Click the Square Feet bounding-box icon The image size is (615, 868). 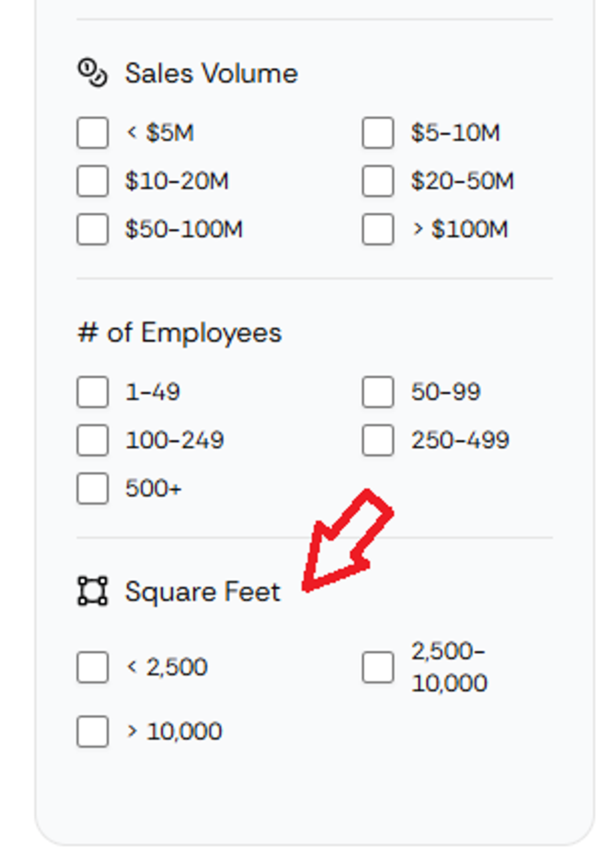click(92, 591)
